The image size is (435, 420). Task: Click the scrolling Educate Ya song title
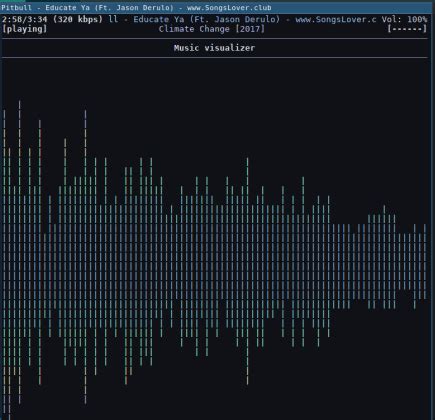point(158,19)
